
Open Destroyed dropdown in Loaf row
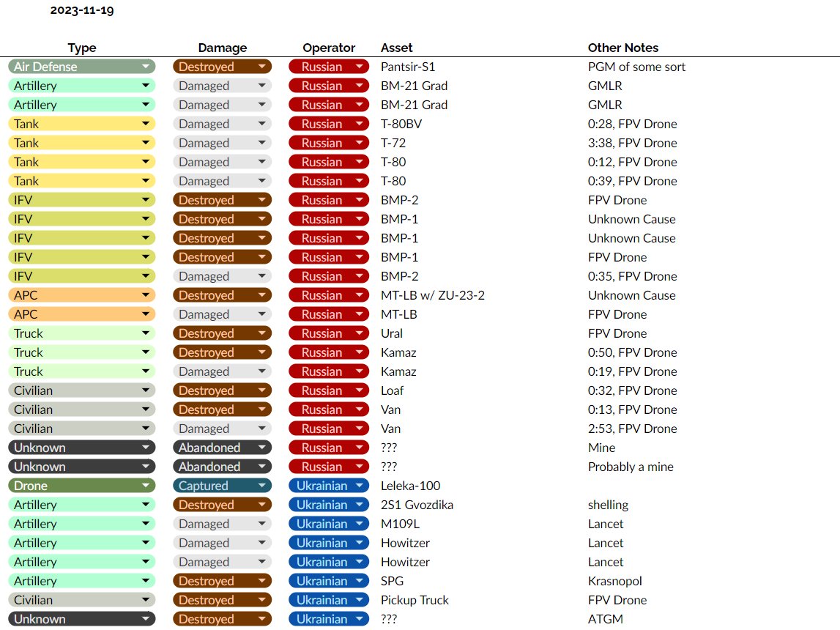click(222, 390)
